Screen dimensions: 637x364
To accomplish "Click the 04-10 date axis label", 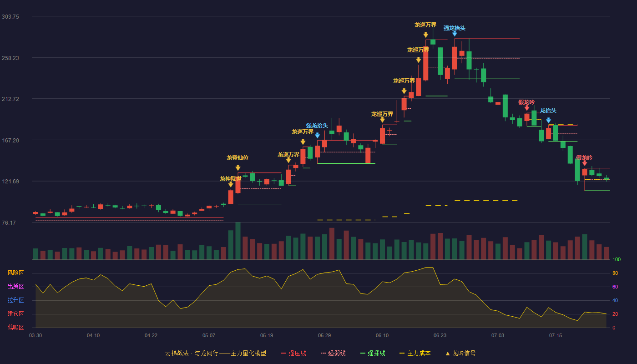I will tap(93, 335).
